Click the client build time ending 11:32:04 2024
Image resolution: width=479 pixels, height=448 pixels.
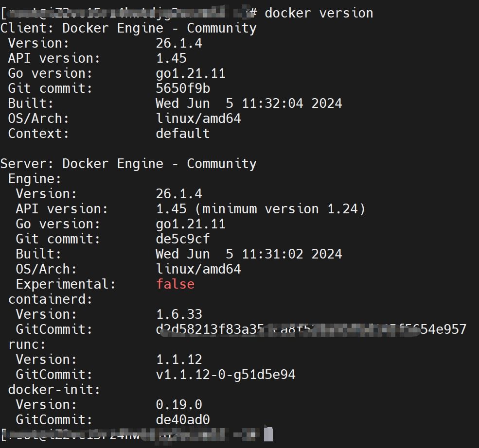248,103
